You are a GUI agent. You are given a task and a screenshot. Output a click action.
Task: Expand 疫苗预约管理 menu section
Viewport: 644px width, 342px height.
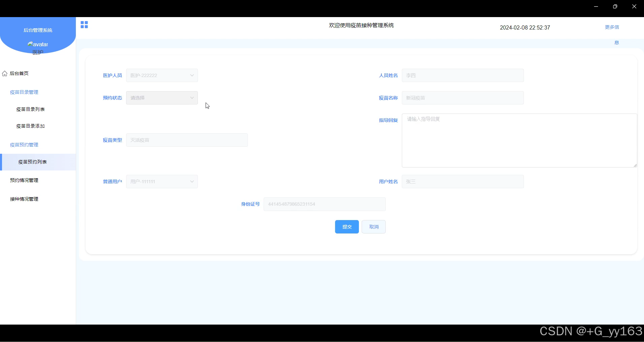[24, 145]
